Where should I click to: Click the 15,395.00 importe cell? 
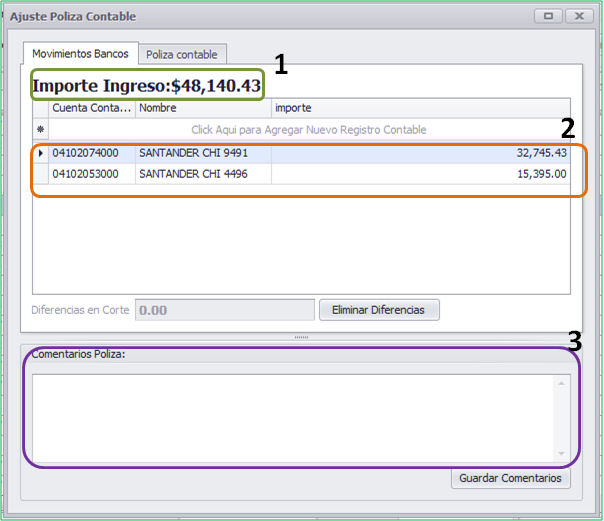click(x=421, y=174)
